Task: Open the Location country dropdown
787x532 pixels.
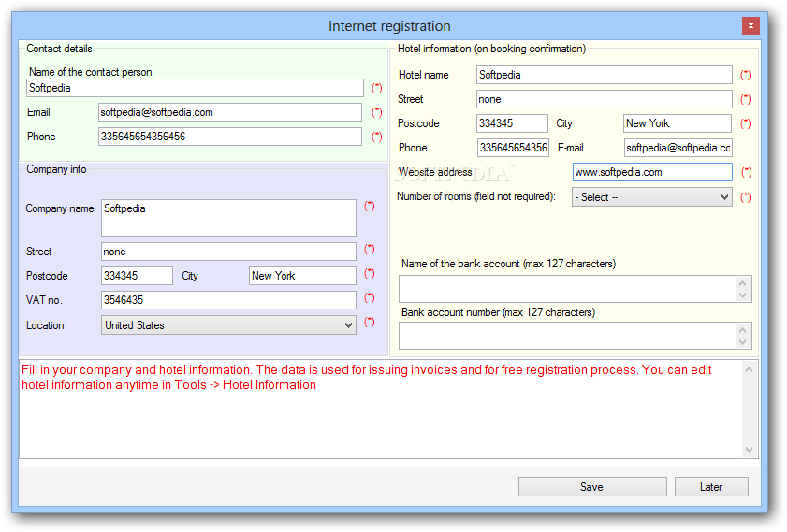Action: (228, 325)
